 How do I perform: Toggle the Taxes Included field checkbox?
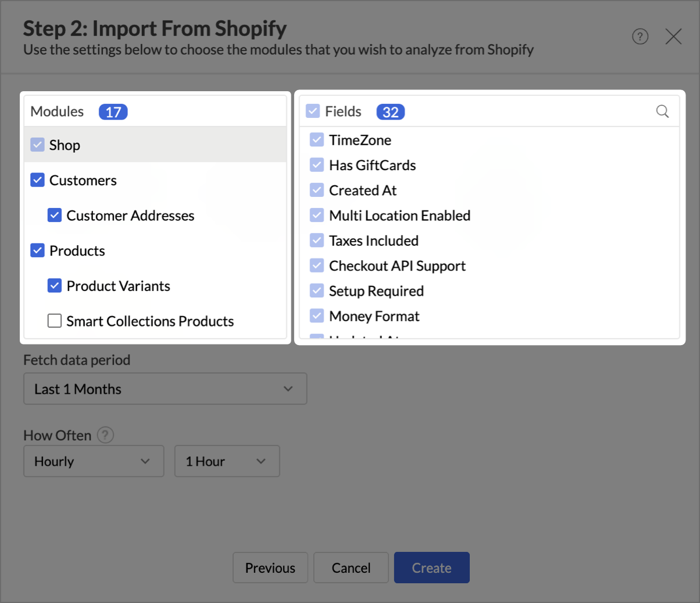point(317,241)
